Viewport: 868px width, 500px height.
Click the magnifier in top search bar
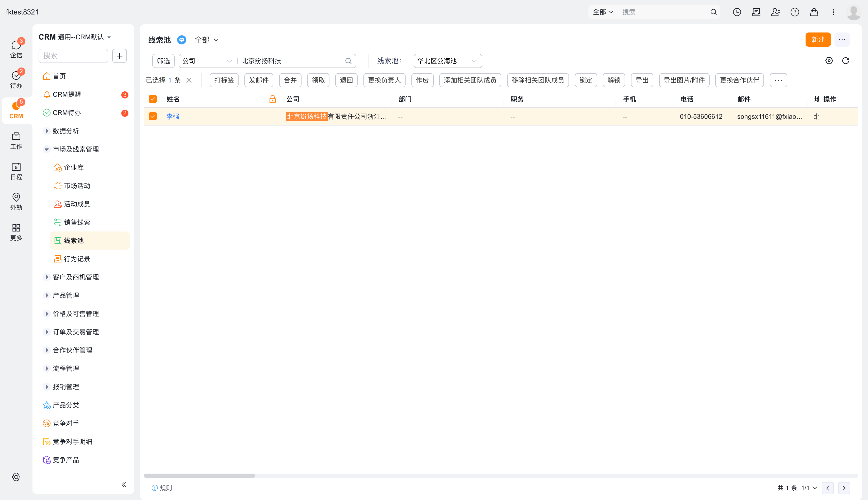[x=713, y=12]
